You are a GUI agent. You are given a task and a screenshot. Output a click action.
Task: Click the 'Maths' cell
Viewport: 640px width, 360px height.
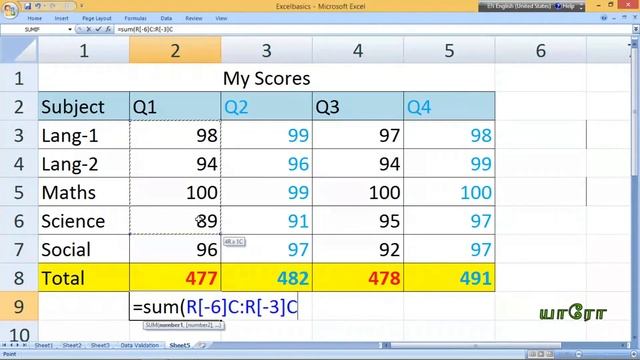point(84,192)
